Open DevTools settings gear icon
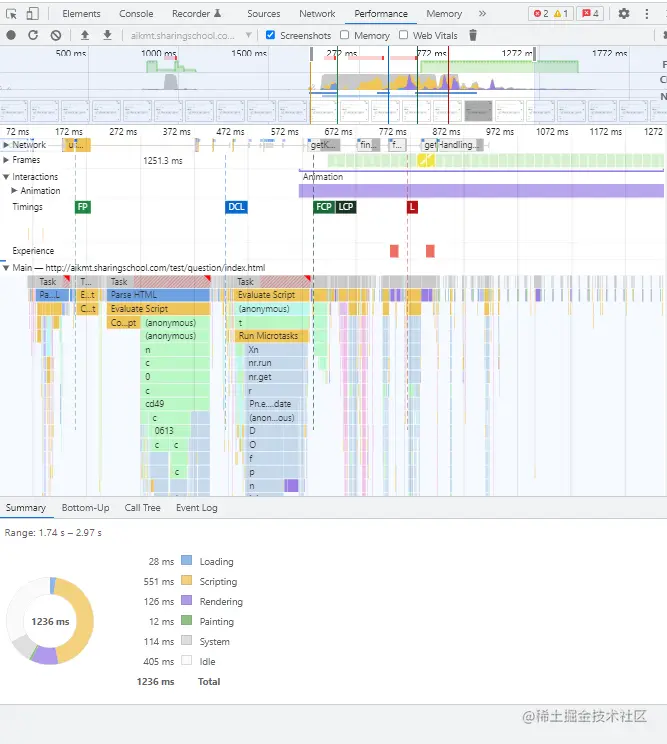 click(x=624, y=14)
